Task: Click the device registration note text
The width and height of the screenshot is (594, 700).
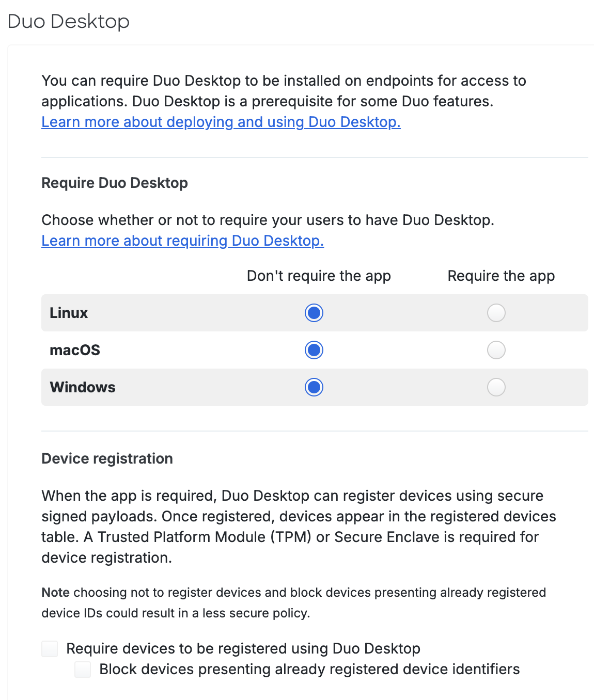Action: pos(293,603)
